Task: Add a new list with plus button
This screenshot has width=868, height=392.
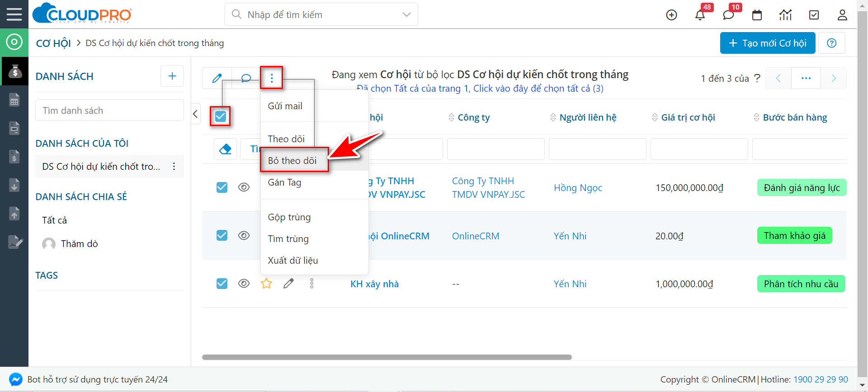Action: point(172,76)
